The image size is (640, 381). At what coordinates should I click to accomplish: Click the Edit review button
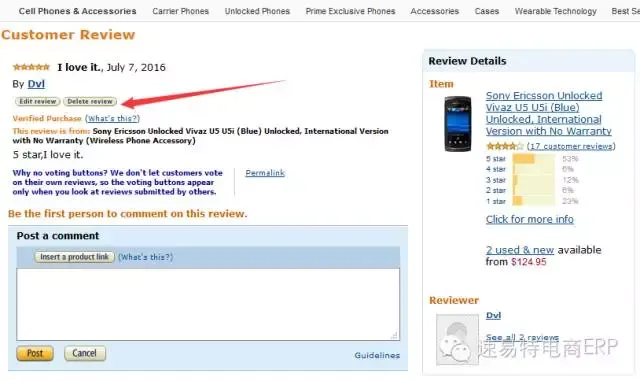point(38,101)
